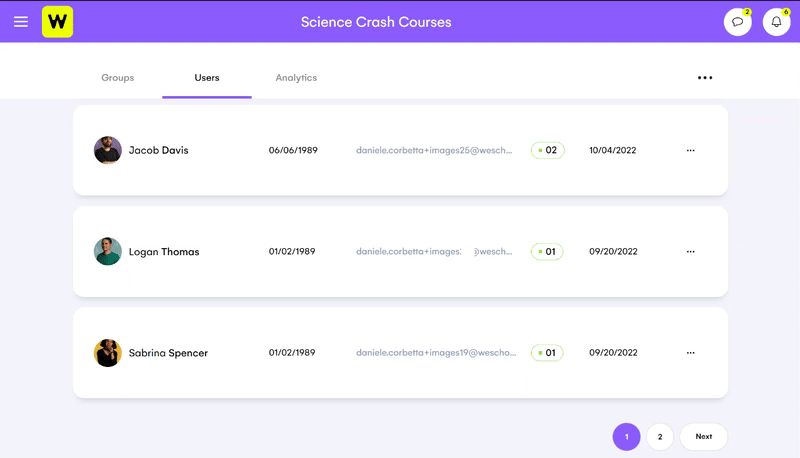Click Sabrina Spencer's date 09/20/2022
This screenshot has width=800, height=458.
coord(613,352)
